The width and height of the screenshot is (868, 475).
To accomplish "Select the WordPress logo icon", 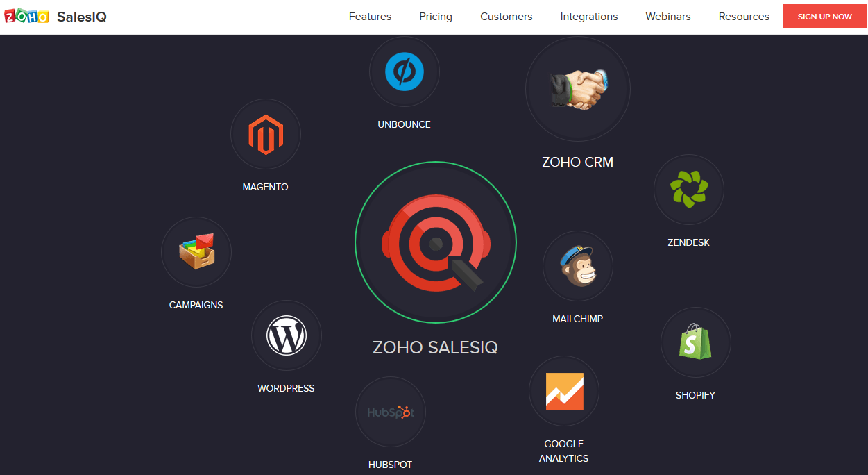I will [287, 335].
